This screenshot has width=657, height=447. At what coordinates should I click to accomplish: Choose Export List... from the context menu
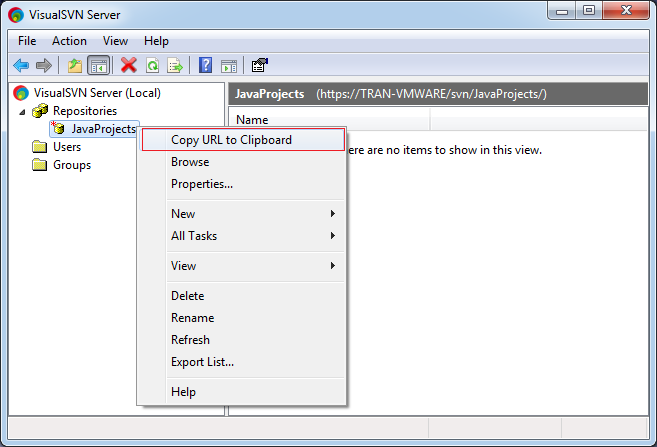[x=243, y=362]
